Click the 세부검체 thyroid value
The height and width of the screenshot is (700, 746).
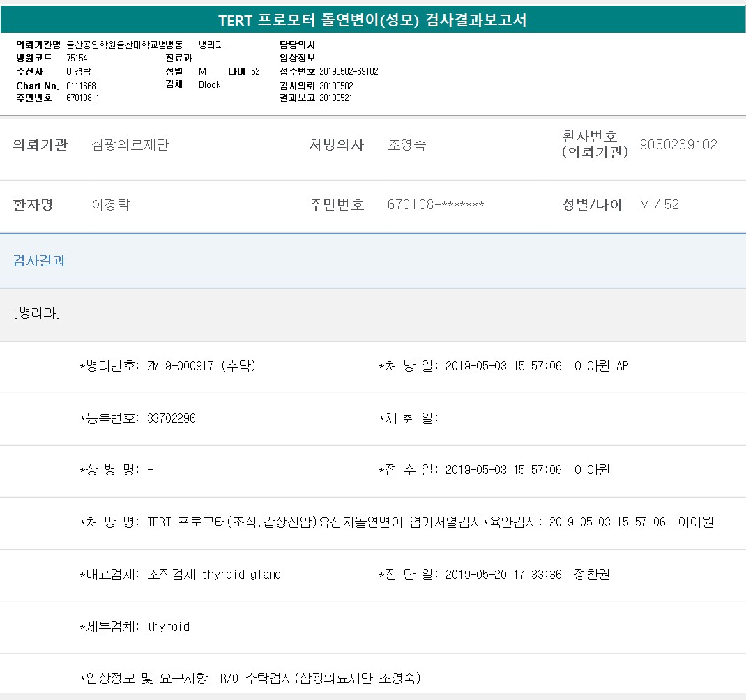click(x=168, y=627)
